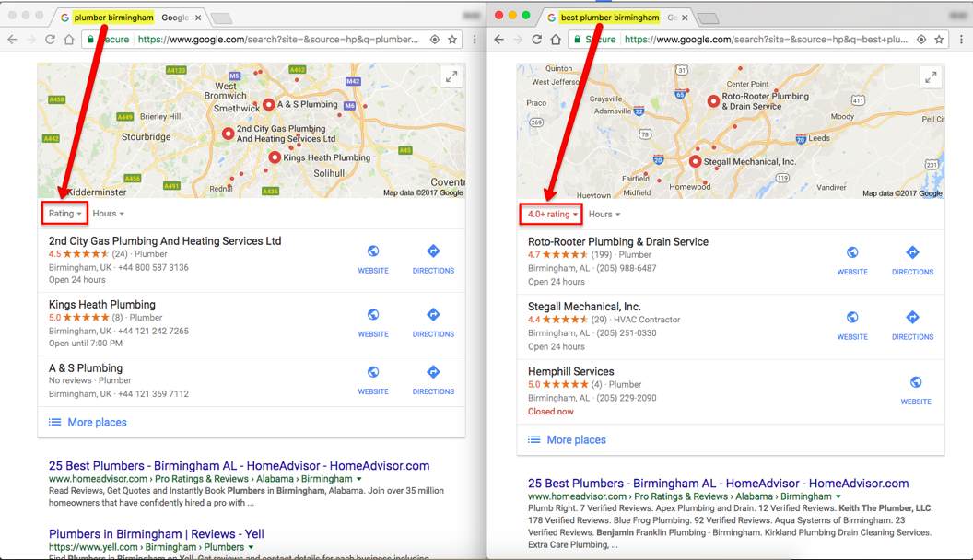Click the Roto-Rooter map pin marker
This screenshot has height=560, width=973.
(x=713, y=100)
